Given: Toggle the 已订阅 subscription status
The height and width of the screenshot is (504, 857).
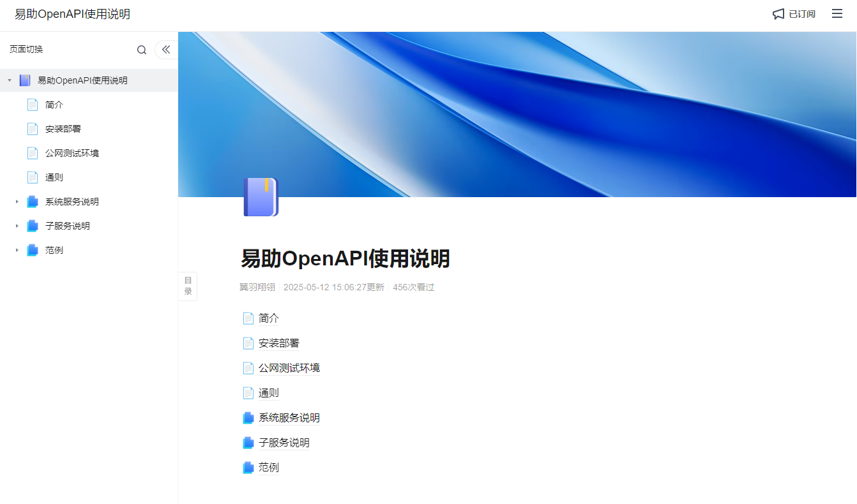Looking at the screenshot, I should click(x=801, y=14).
